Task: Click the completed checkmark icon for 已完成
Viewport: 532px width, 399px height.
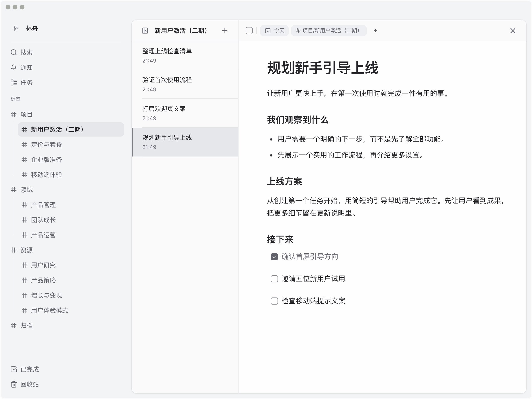Action: [x=14, y=369]
